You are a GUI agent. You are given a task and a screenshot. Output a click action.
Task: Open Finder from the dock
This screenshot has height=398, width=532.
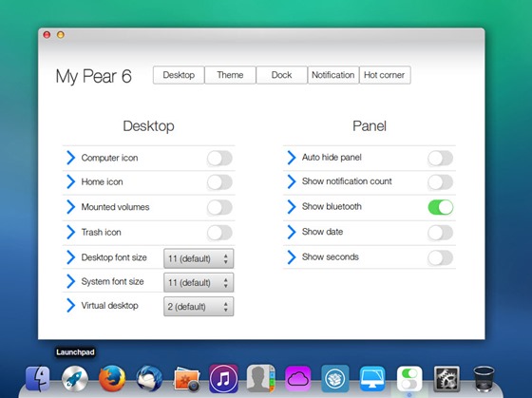[x=38, y=378]
